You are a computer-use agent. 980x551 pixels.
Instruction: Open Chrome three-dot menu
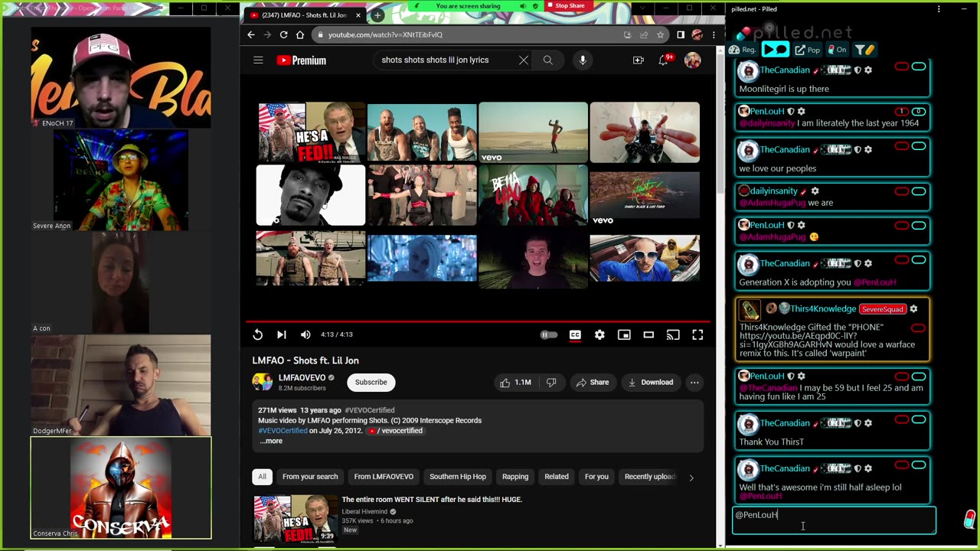click(714, 34)
